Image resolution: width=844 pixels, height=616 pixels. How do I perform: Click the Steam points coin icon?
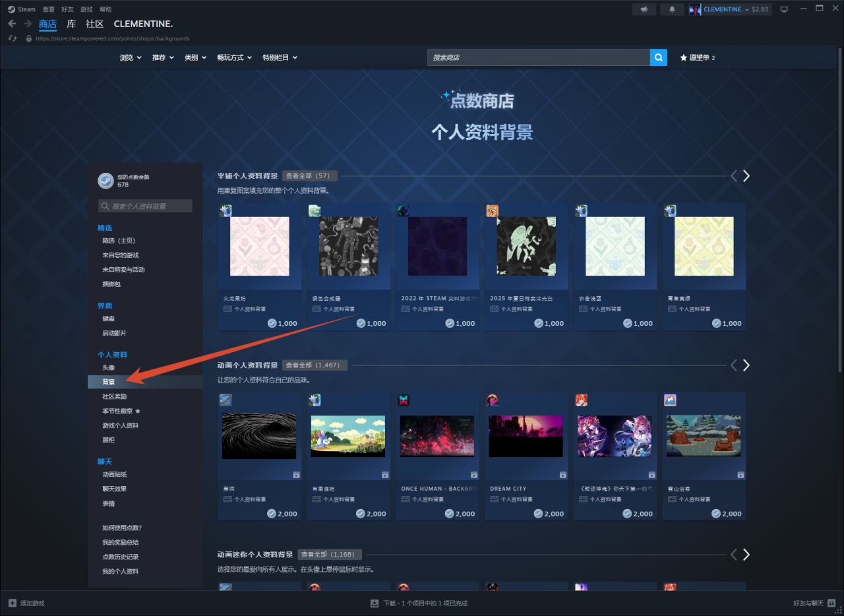[x=105, y=181]
